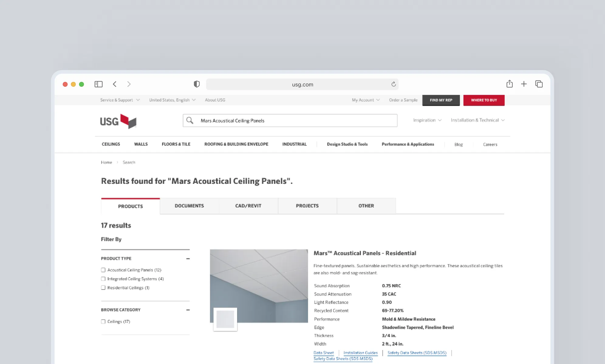Click the usg.com address bar
This screenshot has height=364, width=605.
tap(302, 84)
